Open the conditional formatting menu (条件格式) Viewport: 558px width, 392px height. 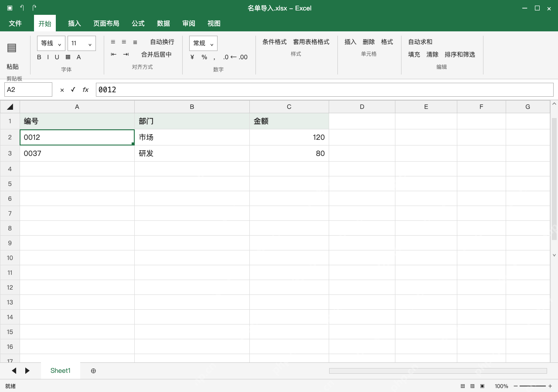[275, 42]
